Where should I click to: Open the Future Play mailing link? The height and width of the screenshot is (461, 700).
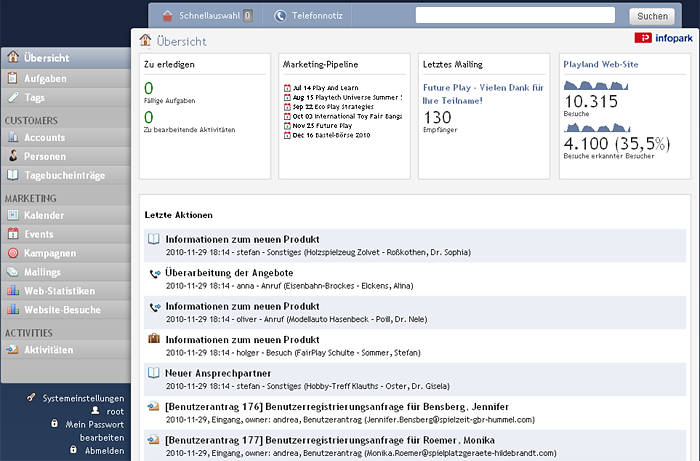pos(483,94)
